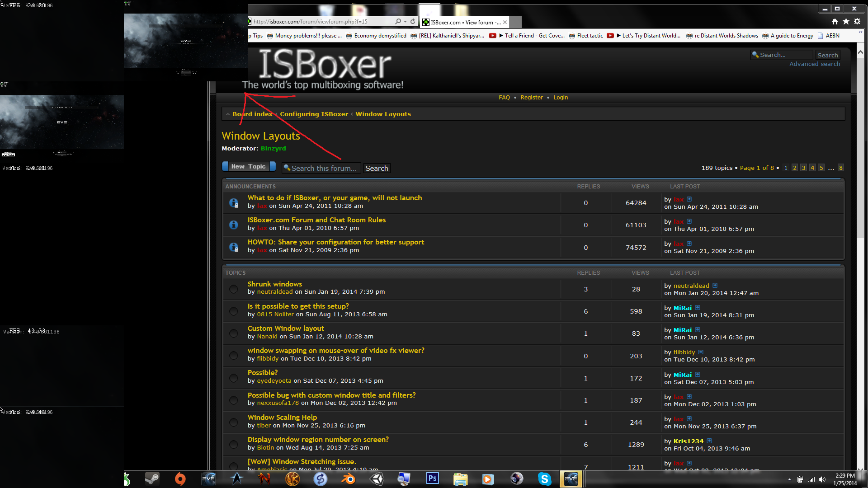Screen dimensions: 868x488
Task: Open Steam from the taskbar
Action: tap(152, 479)
